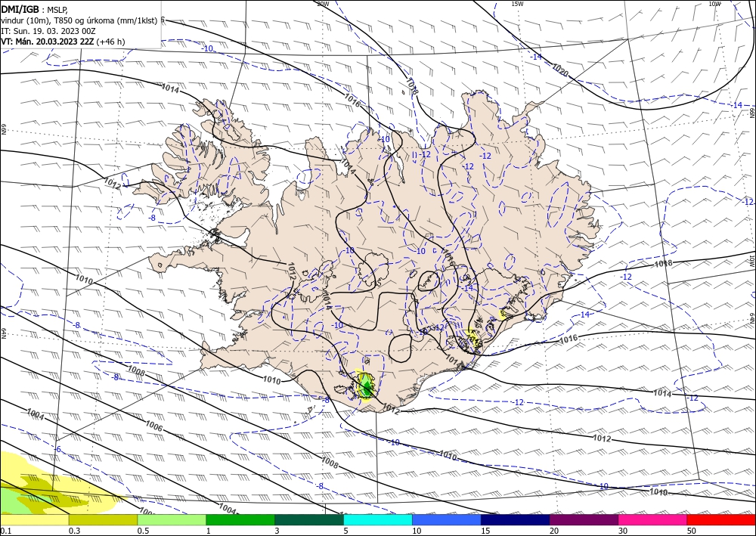Click the red above-50 legend swatch
The height and width of the screenshot is (536, 756).
tap(721, 519)
